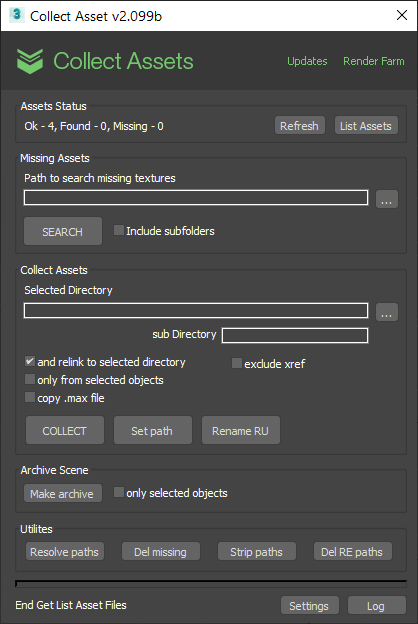Click the sub Directory input field

click(295, 335)
